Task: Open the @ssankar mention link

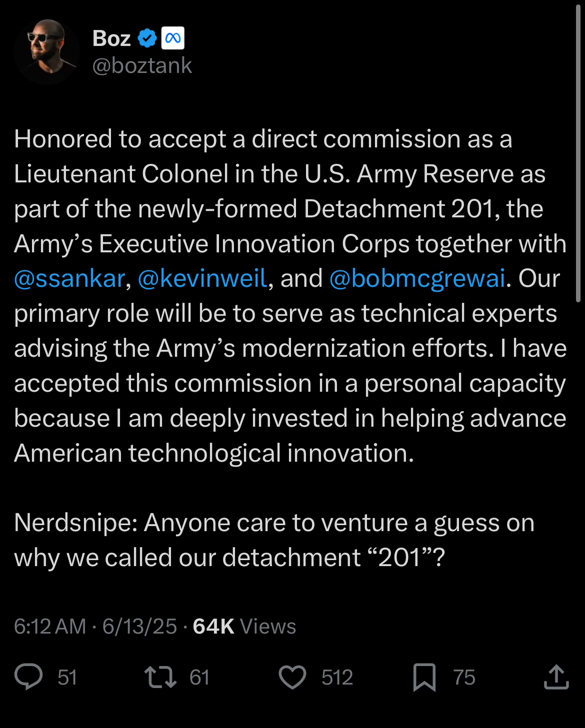Action: pyautogui.click(x=69, y=278)
